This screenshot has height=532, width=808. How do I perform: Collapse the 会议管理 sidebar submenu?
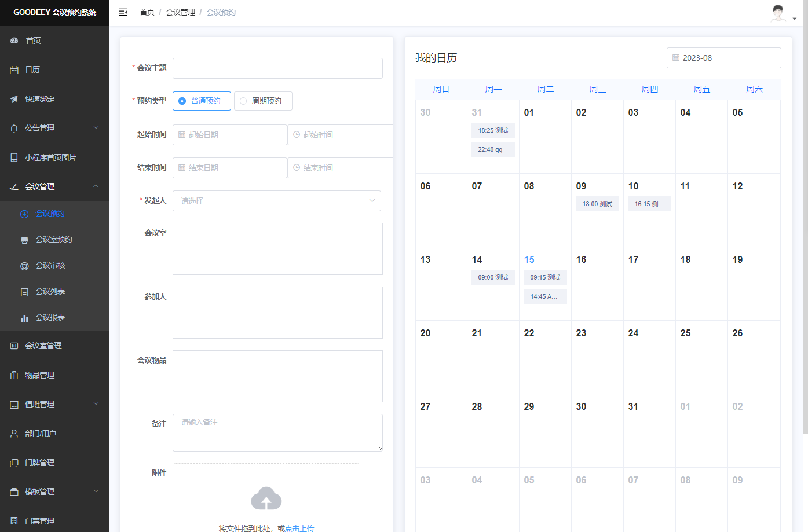pyautogui.click(x=54, y=186)
